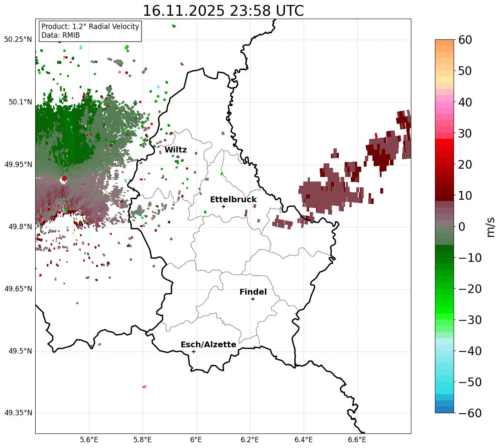Click the colorbar −20 tick label
Viewport: 500px width, 448px height.
[x=469, y=289]
